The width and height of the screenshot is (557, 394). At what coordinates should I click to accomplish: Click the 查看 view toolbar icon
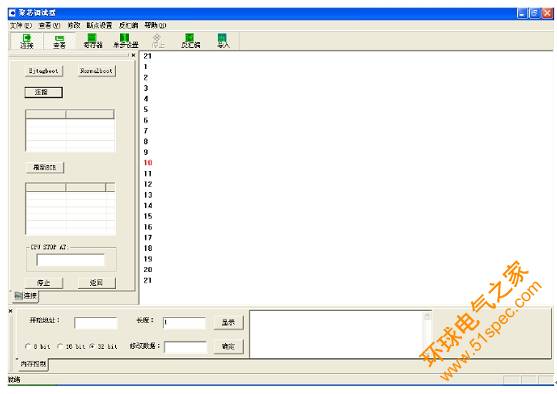[x=59, y=41]
